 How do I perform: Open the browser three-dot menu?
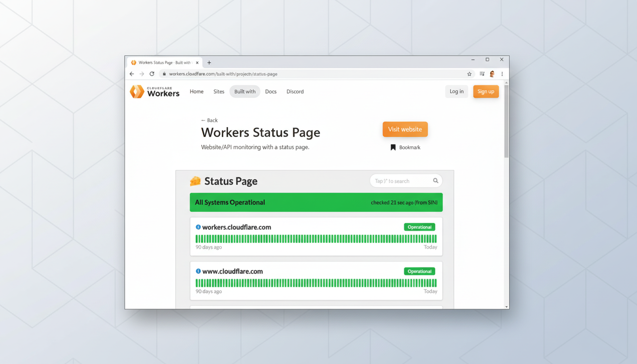point(502,74)
